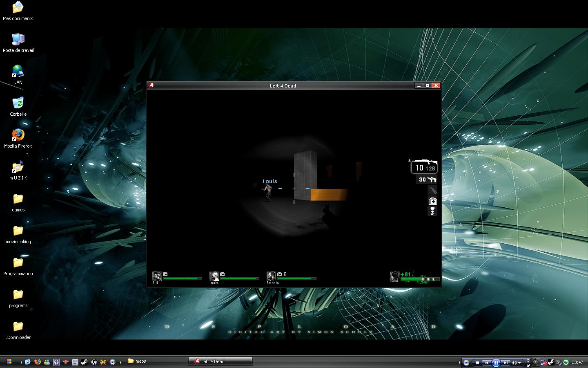Skip to next track in taskbar player
The image size is (588, 368).
point(505,363)
